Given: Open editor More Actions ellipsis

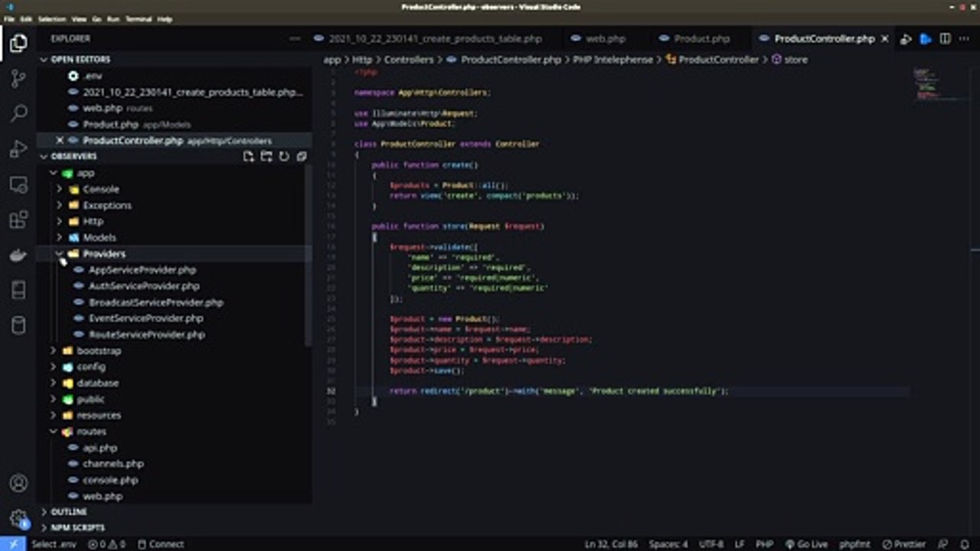Looking at the screenshot, I should 964,38.
